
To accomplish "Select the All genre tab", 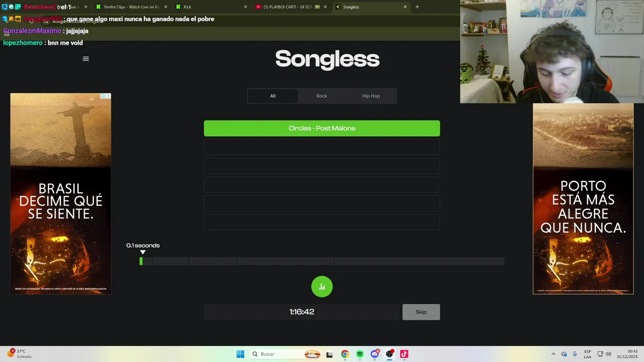I will point(273,96).
